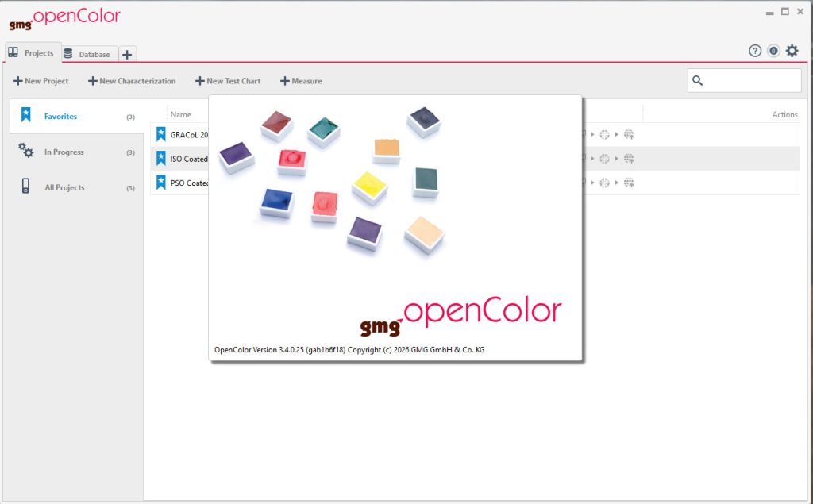Select Favorites in the sidebar
The height and width of the screenshot is (504, 813).
coord(77,116)
